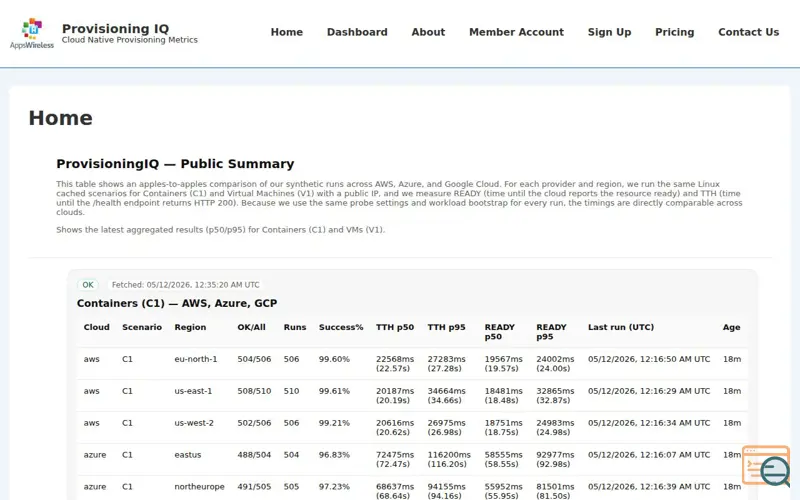Click the OK status badge
Viewport: 800px width, 500px height.
pyautogui.click(x=88, y=285)
